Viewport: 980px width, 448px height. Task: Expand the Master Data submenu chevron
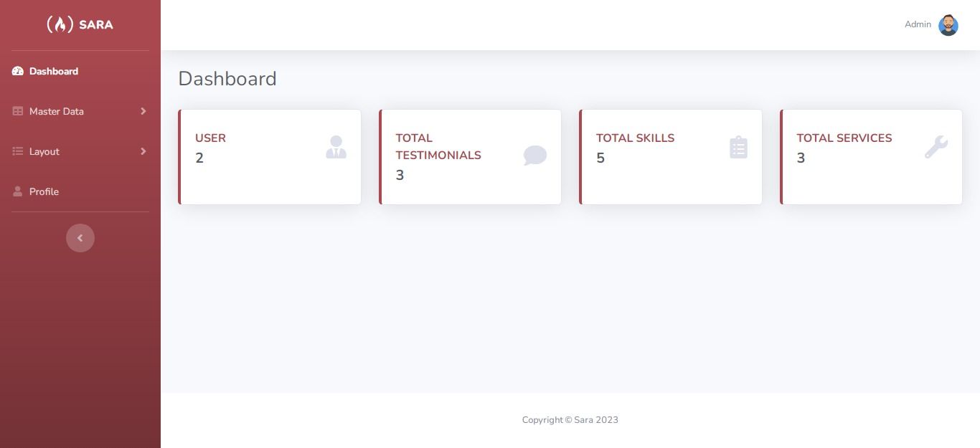143,111
